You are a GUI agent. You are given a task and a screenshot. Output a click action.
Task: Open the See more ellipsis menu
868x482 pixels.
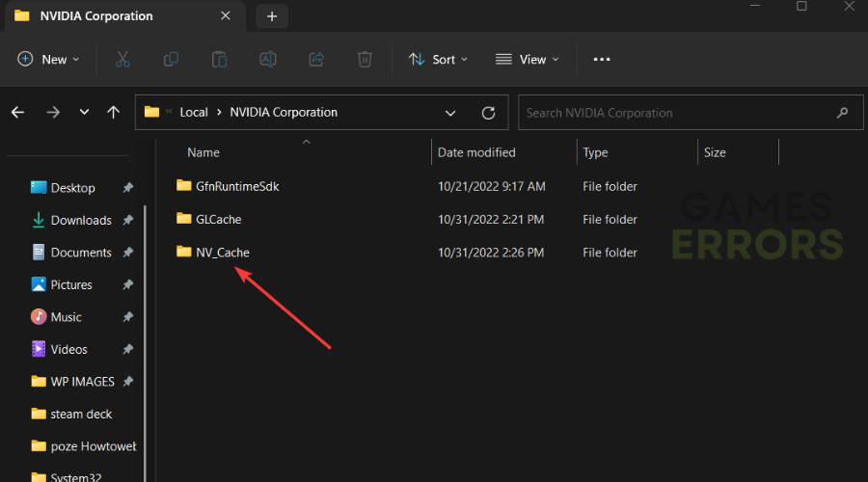coord(602,59)
